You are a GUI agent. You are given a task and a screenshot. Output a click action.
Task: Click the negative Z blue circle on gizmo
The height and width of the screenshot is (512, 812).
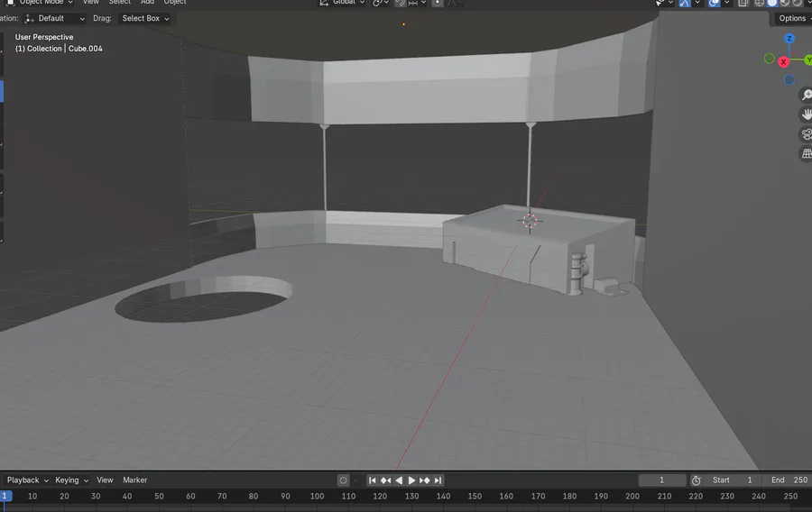click(x=789, y=79)
